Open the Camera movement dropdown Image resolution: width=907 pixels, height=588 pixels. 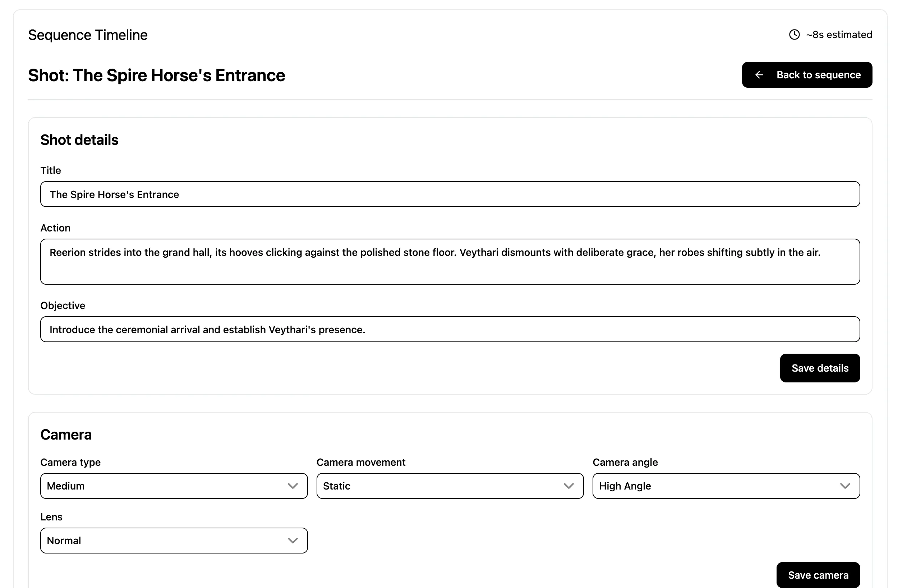pos(450,486)
